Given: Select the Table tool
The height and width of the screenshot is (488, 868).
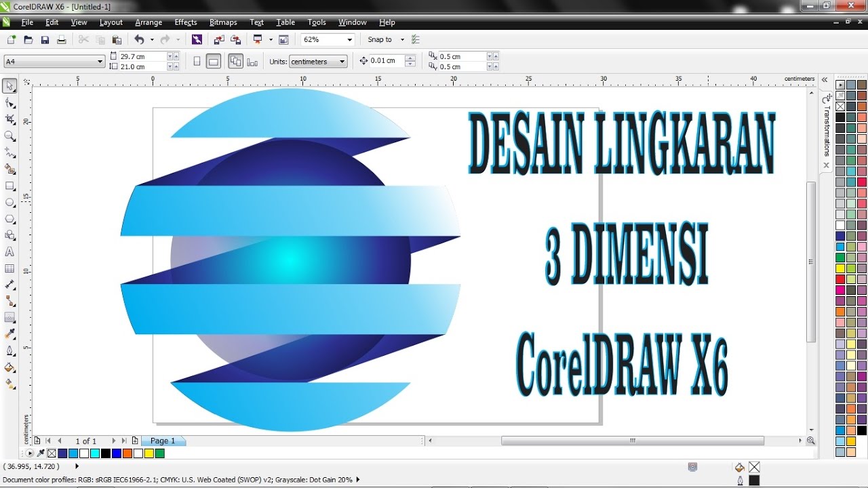Looking at the screenshot, I should [x=9, y=268].
